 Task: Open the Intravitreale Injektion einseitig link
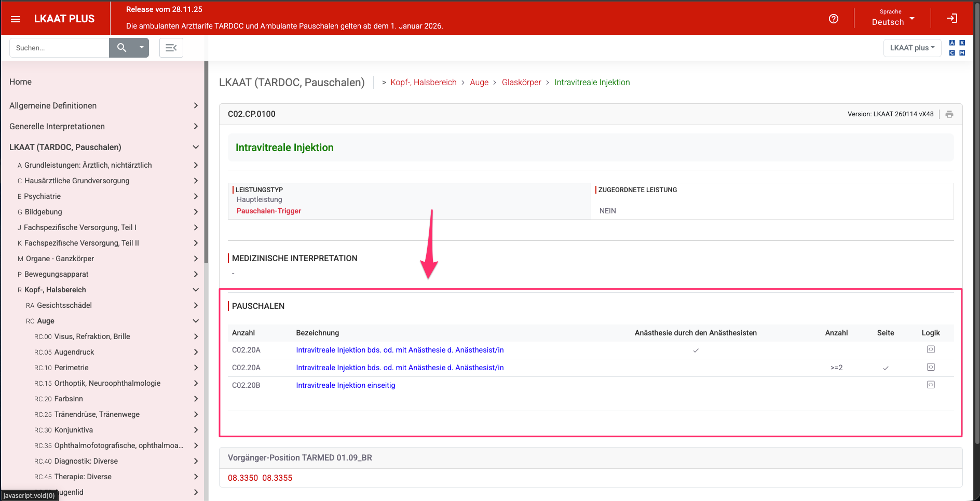345,385
